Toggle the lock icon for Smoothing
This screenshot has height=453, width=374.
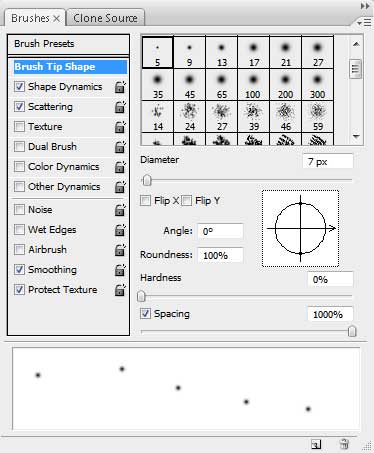[x=120, y=270]
